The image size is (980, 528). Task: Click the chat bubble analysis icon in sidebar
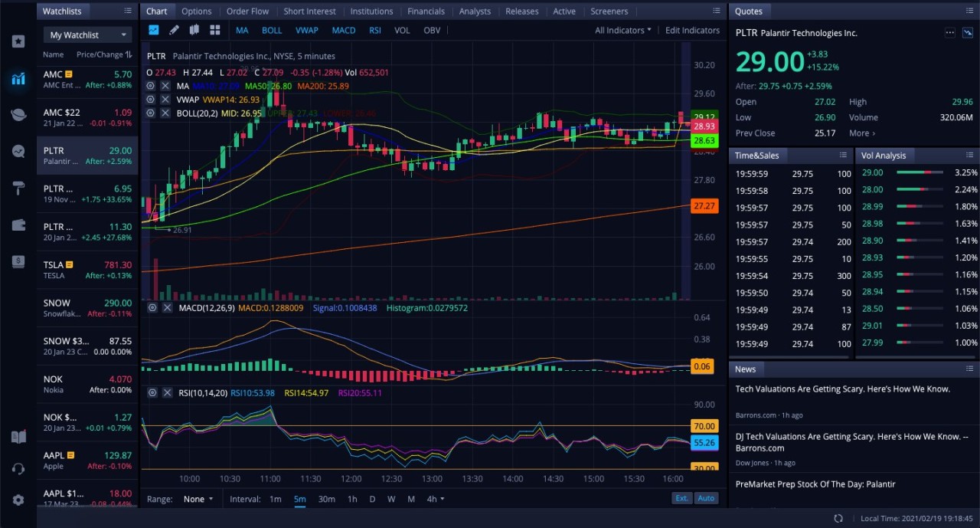18,151
